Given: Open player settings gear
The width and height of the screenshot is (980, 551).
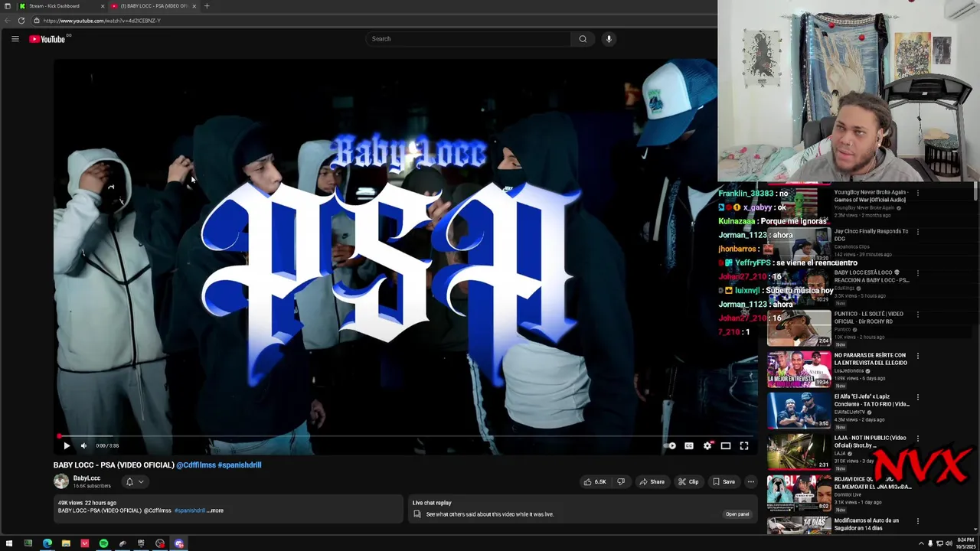Looking at the screenshot, I should click(x=707, y=445).
